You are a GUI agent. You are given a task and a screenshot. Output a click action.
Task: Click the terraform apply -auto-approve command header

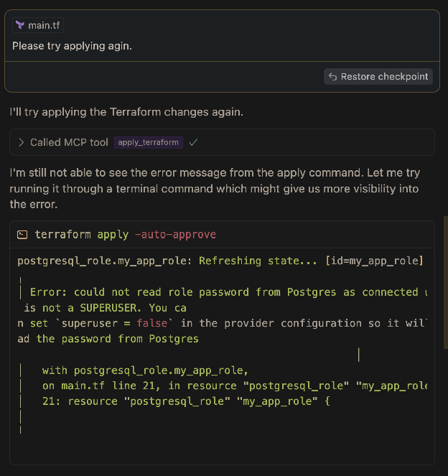point(125,235)
